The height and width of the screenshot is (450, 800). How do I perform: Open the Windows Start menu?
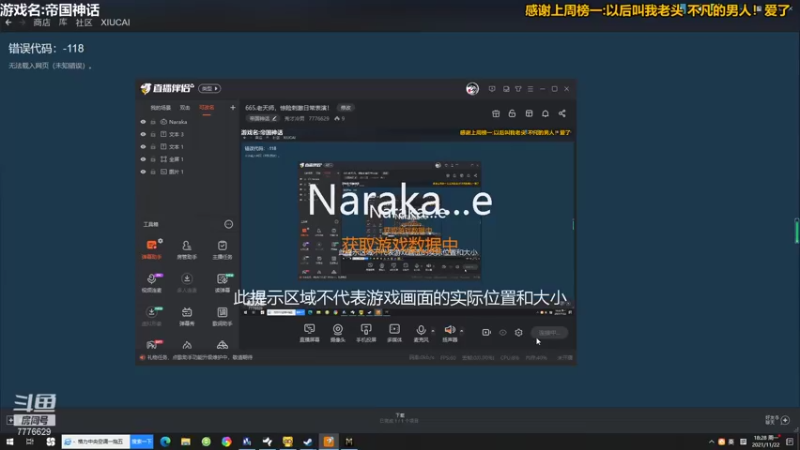click(10, 441)
